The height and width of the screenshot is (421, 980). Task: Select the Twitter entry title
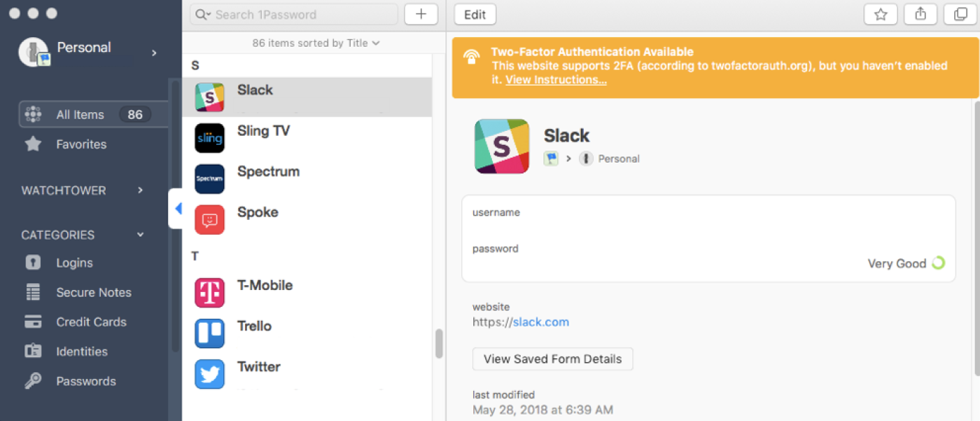258,366
